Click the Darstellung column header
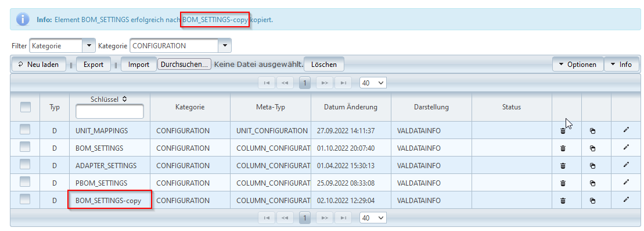This screenshot has height=231, width=644. point(431,107)
